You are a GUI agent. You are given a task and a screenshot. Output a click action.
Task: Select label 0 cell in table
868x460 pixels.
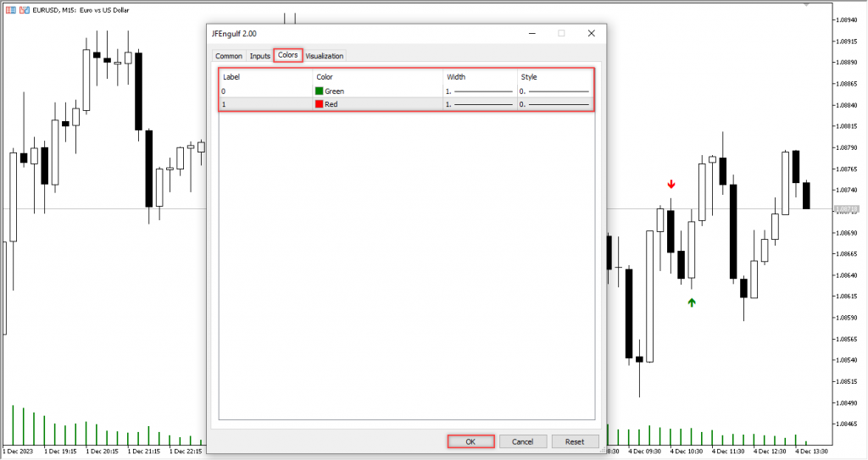point(265,91)
